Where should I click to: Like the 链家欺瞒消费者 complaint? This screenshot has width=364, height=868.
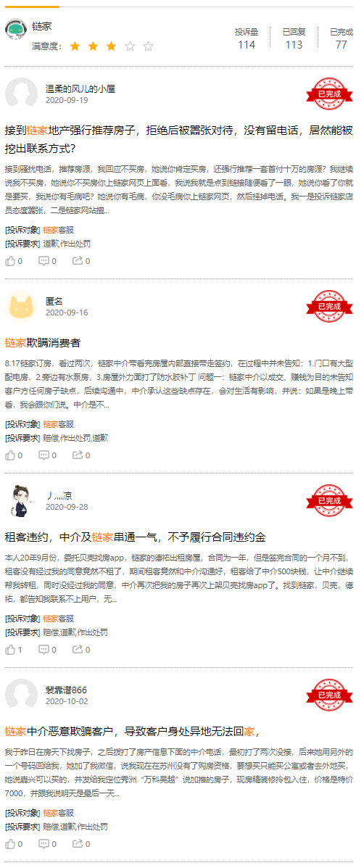pos(14,455)
